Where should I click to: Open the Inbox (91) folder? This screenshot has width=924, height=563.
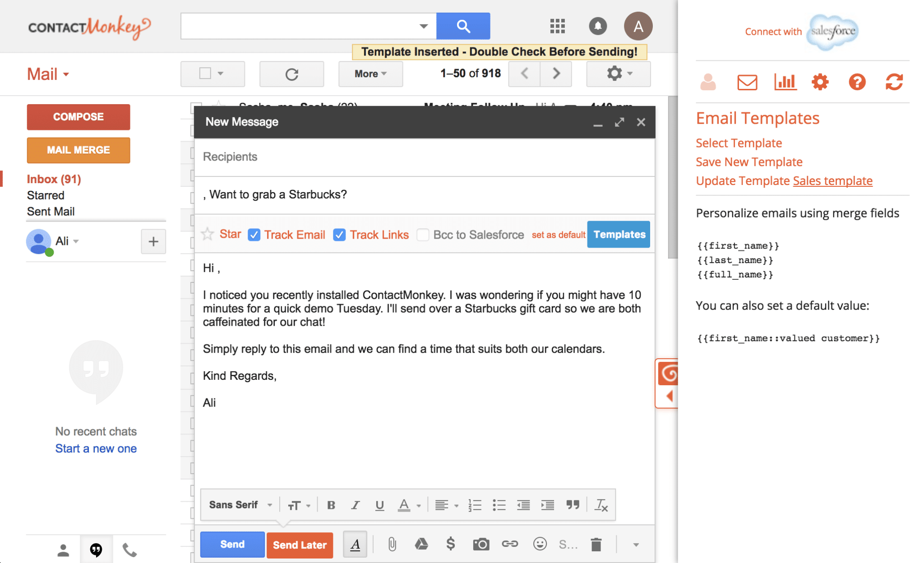(54, 179)
